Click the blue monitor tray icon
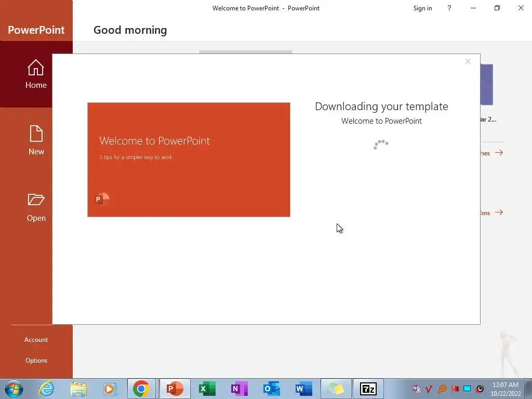The width and height of the screenshot is (532, 399). pos(467,389)
